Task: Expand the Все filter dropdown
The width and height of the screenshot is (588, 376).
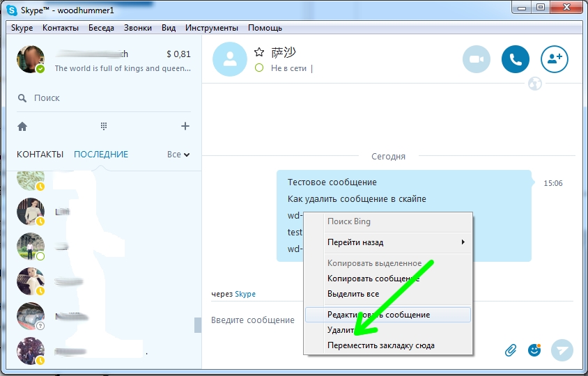Action: click(x=178, y=155)
